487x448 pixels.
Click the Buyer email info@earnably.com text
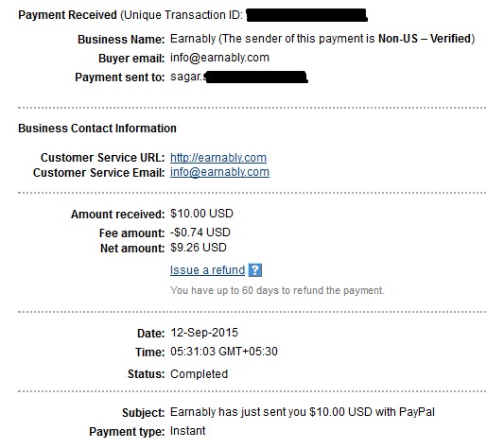(x=219, y=58)
